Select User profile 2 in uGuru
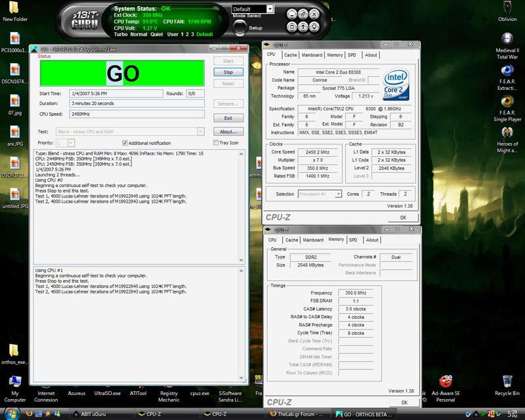The width and height of the screenshot is (525, 420). (187, 34)
